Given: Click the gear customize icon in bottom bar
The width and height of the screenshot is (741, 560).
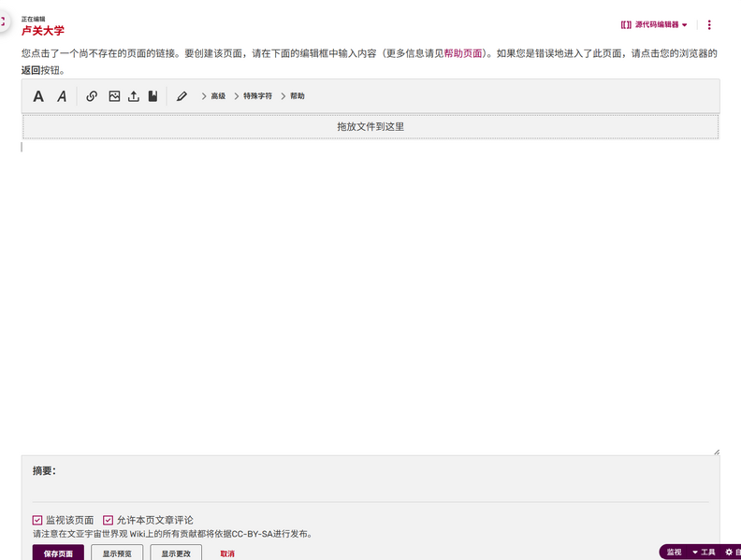Looking at the screenshot, I should tap(729, 552).
